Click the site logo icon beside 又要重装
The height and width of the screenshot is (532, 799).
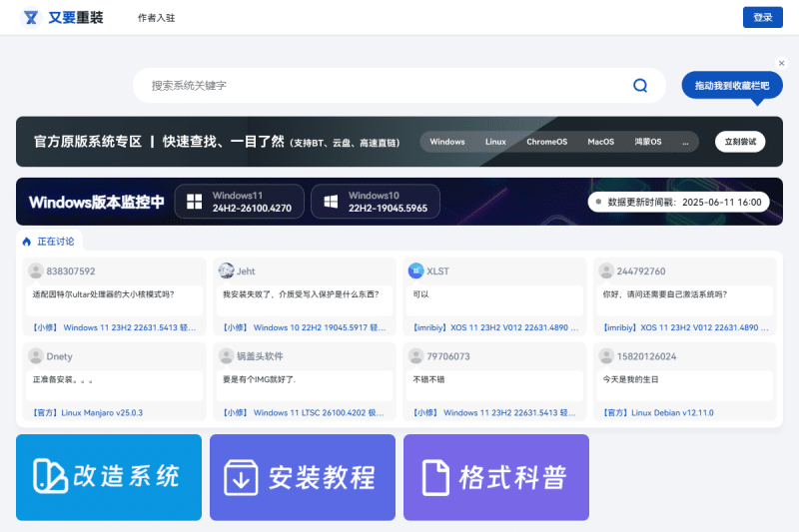[x=31, y=18]
